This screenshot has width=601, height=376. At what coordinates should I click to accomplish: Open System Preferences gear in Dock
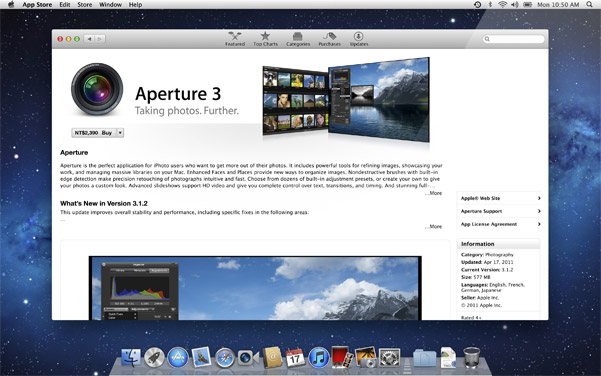point(389,358)
